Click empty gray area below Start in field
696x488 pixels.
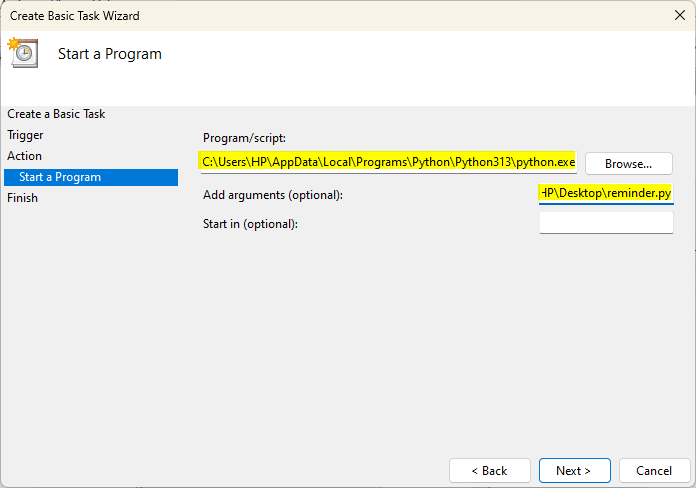pyautogui.click(x=430, y=330)
